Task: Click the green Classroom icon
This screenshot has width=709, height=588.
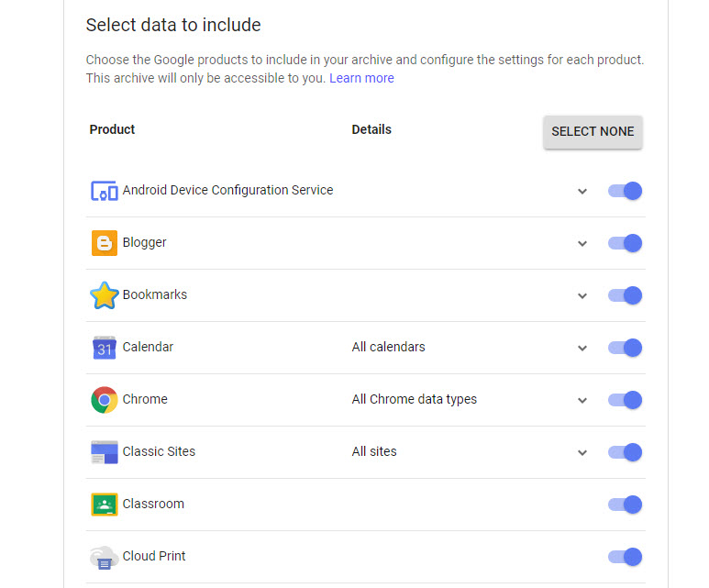Action: click(x=105, y=505)
